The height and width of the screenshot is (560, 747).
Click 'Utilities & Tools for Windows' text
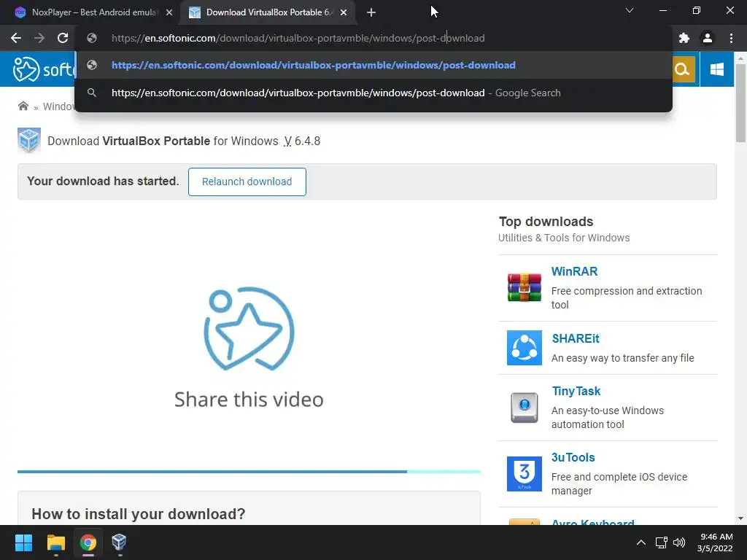pos(564,238)
